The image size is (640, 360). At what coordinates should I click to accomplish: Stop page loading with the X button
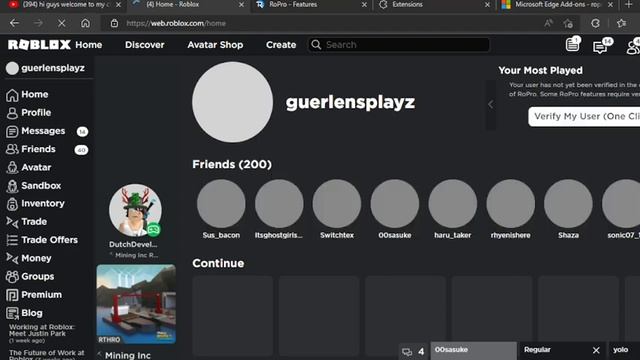[62, 23]
